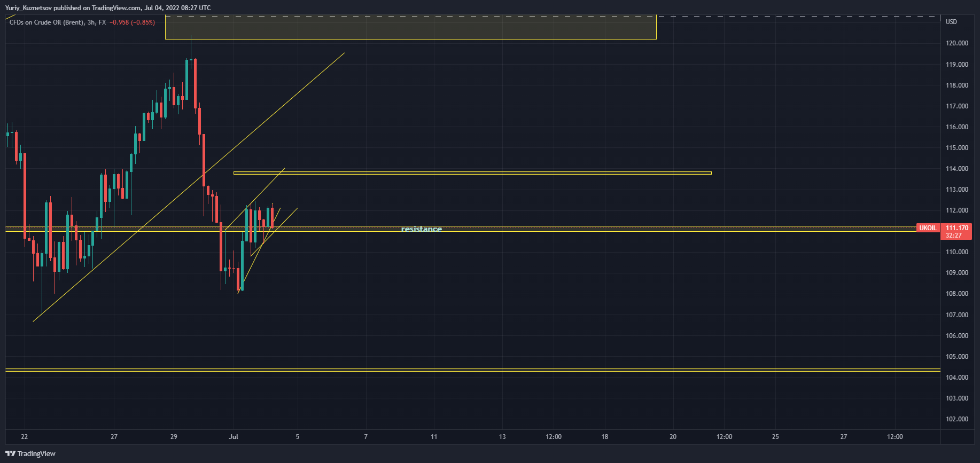The height and width of the screenshot is (463, 980).
Task: Select the shaded supply box near 120.000
Action: pyautogui.click(x=411, y=27)
